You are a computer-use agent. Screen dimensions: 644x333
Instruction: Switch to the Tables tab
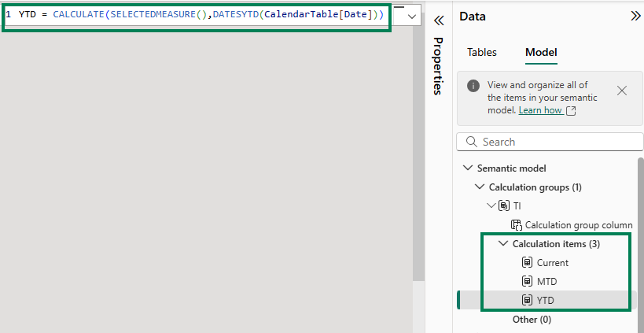tap(482, 52)
